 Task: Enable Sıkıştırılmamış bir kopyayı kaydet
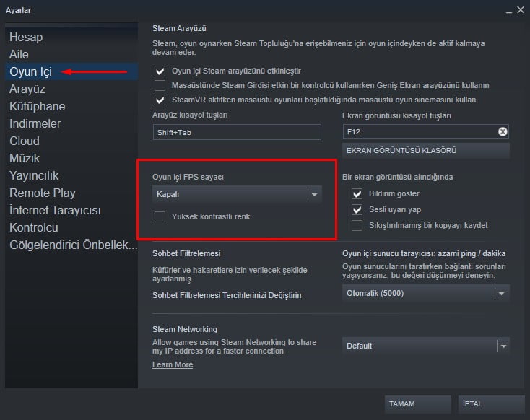(357, 225)
